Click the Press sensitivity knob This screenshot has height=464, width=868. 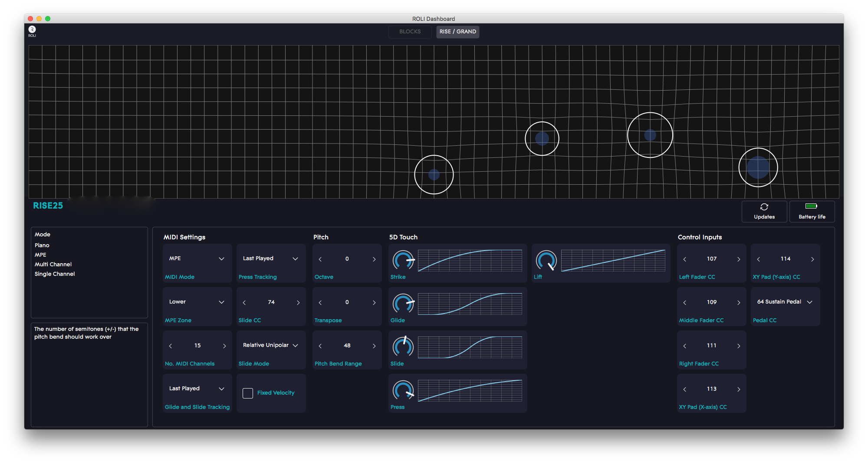(x=403, y=390)
